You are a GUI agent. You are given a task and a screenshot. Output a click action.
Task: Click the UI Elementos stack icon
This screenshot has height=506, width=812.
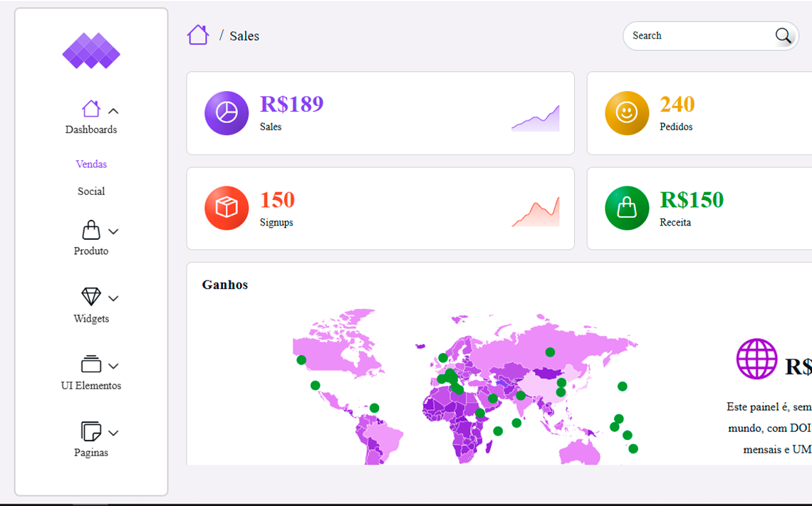point(91,364)
